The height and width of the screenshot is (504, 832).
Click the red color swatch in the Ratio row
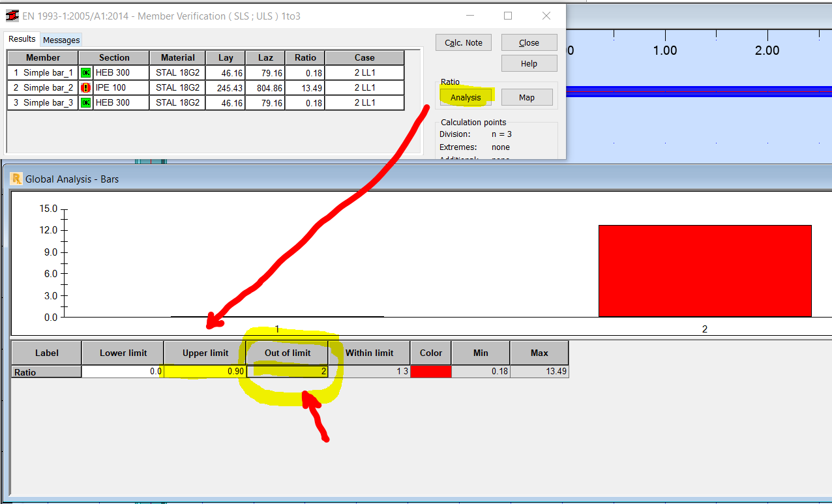(x=430, y=371)
